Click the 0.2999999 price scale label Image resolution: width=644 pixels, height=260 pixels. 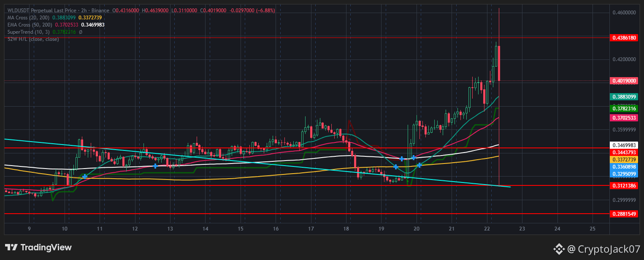[x=624, y=200]
